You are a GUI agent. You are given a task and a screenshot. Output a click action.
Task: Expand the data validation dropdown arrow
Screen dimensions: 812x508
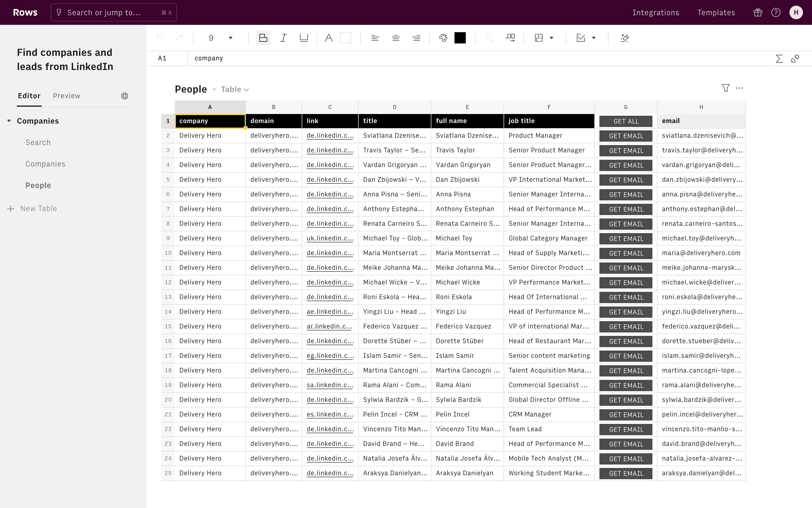pyautogui.click(x=593, y=38)
